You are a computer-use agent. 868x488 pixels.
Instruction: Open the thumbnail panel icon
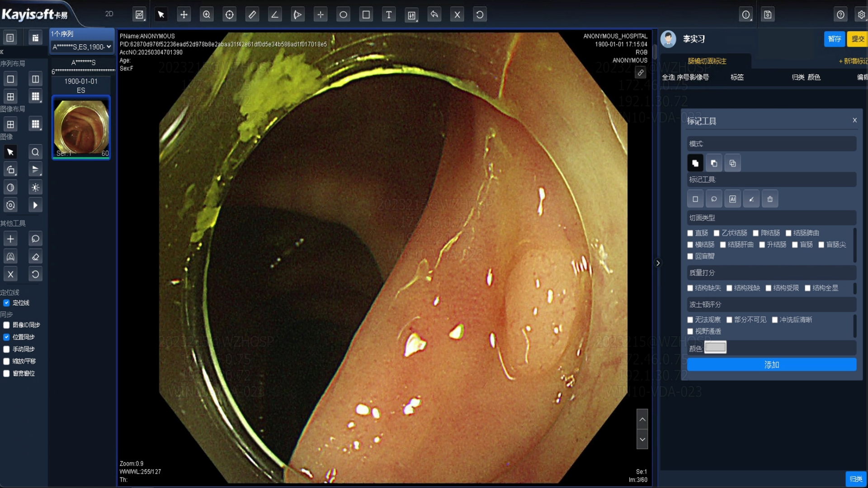click(35, 38)
